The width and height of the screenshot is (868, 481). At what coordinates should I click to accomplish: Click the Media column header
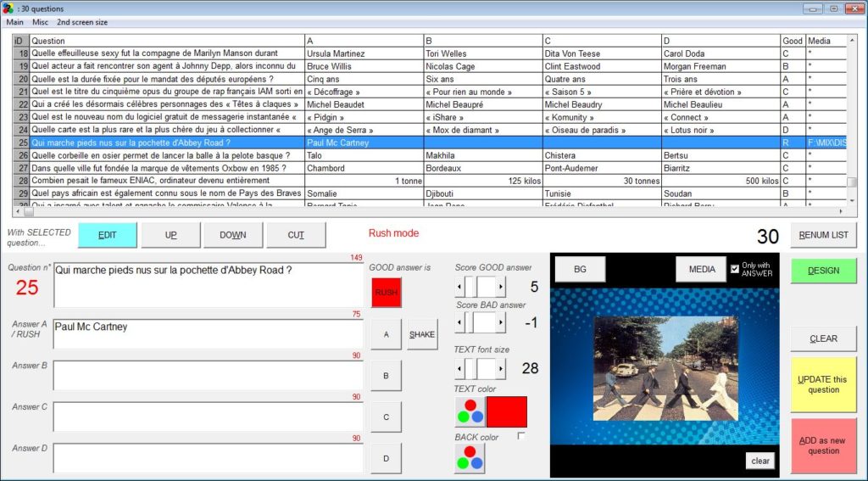826,41
